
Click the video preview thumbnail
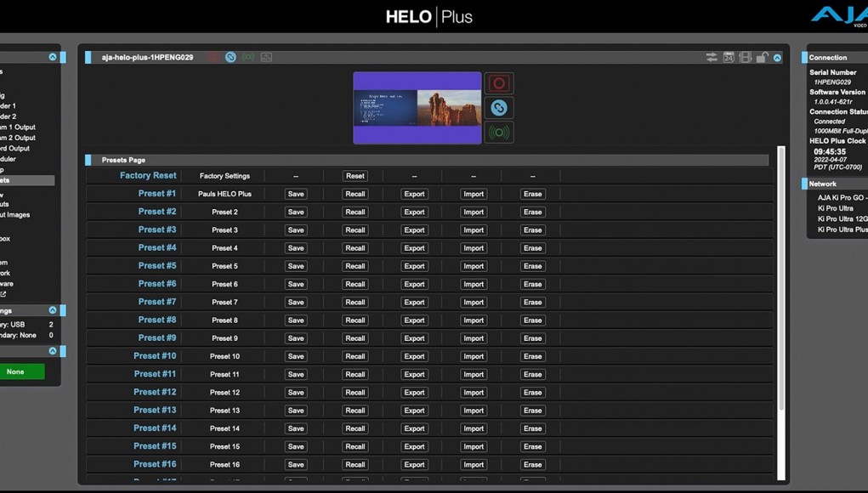point(417,108)
